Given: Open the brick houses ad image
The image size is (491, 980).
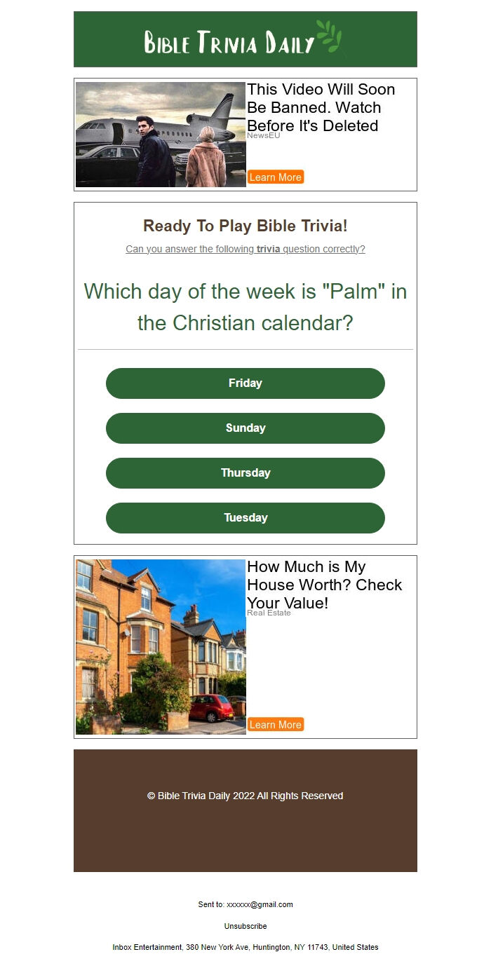Looking at the screenshot, I should 161,647.
